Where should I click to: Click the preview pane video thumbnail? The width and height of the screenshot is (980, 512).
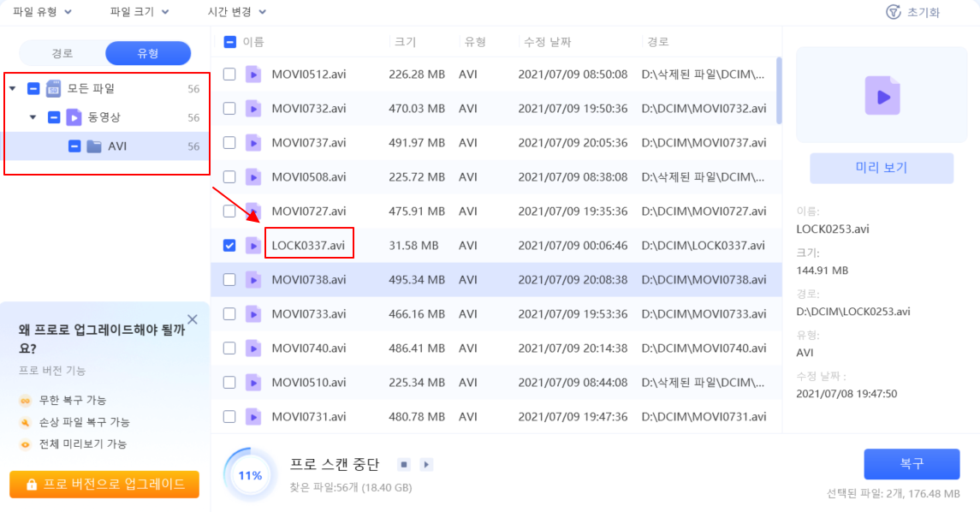tap(882, 96)
